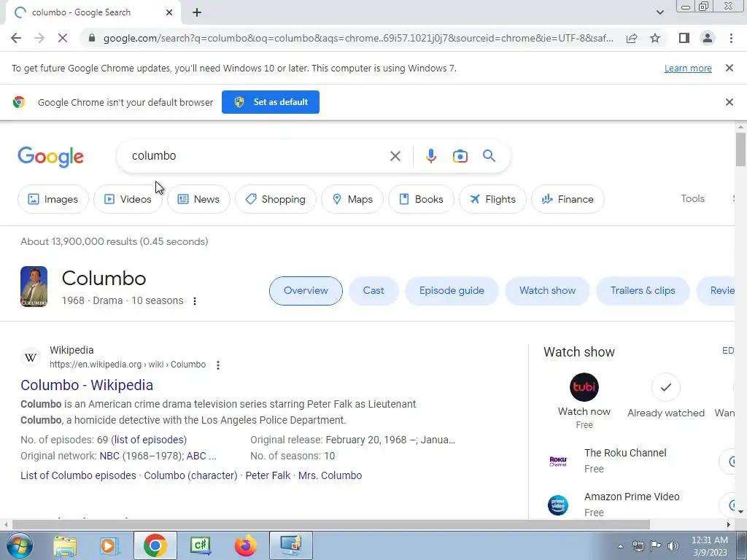Click the Set as default button
The image size is (747, 560).
(x=271, y=102)
